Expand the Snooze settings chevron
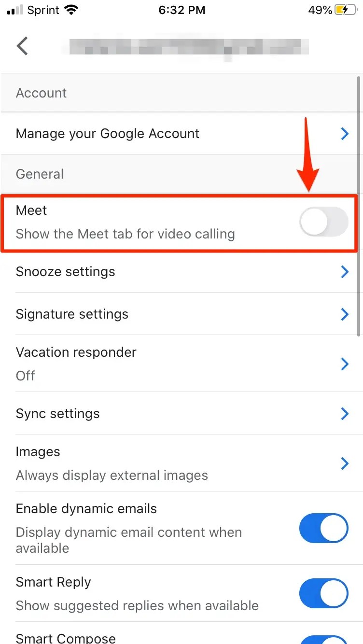Viewport: 363px width, 644px height. click(345, 272)
